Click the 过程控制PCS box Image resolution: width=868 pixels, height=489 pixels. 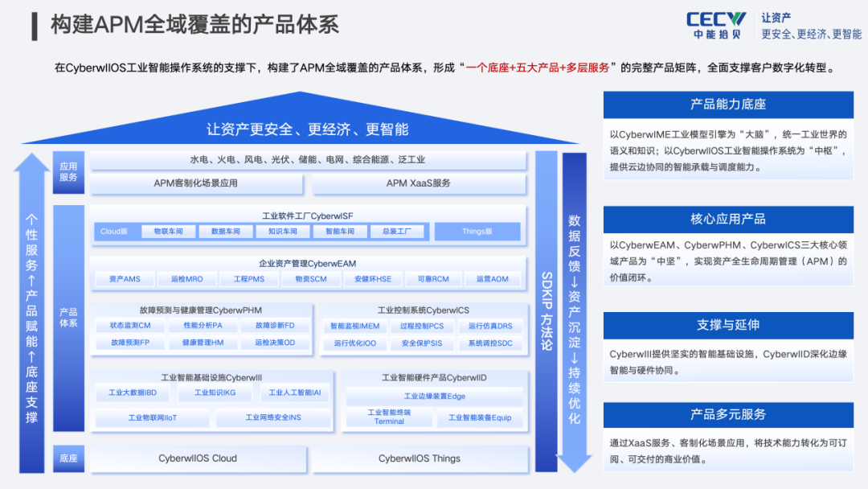[422, 327]
